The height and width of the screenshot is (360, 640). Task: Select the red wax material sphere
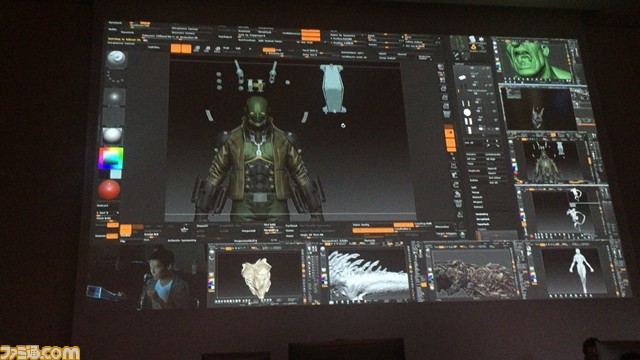109,189
